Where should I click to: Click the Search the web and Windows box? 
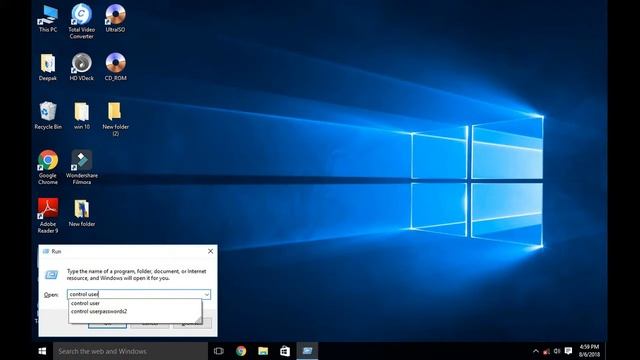coord(130,351)
